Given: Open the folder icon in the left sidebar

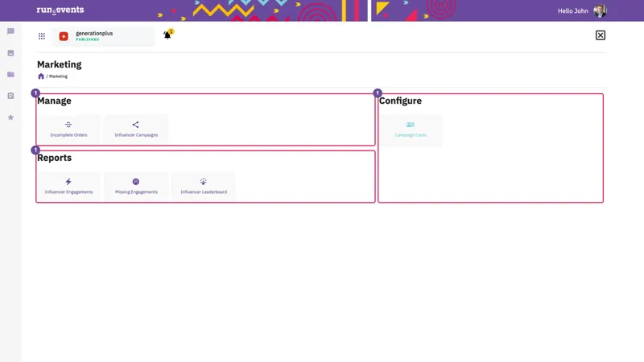Looking at the screenshot, I should [x=10, y=74].
